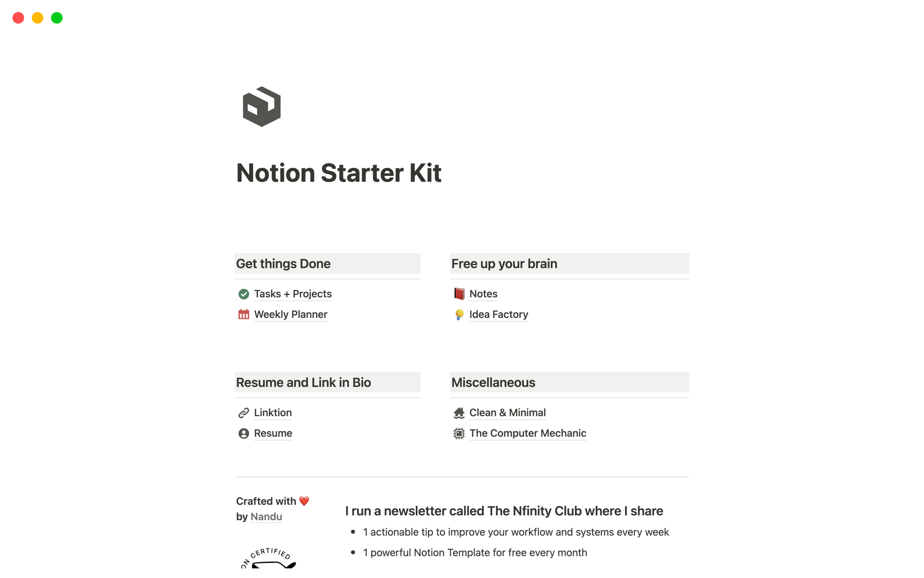Open the Linktion page link
924x578 pixels.
click(x=273, y=413)
